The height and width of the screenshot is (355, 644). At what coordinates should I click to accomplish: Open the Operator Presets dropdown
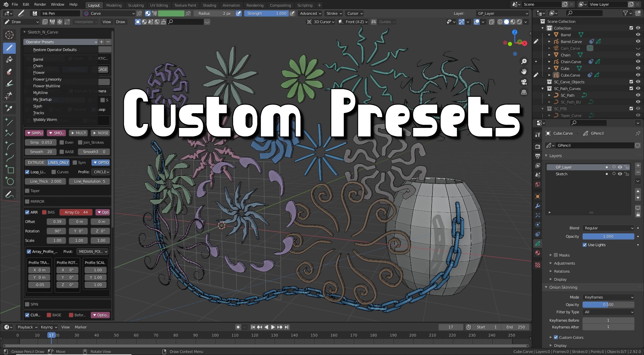click(61, 42)
